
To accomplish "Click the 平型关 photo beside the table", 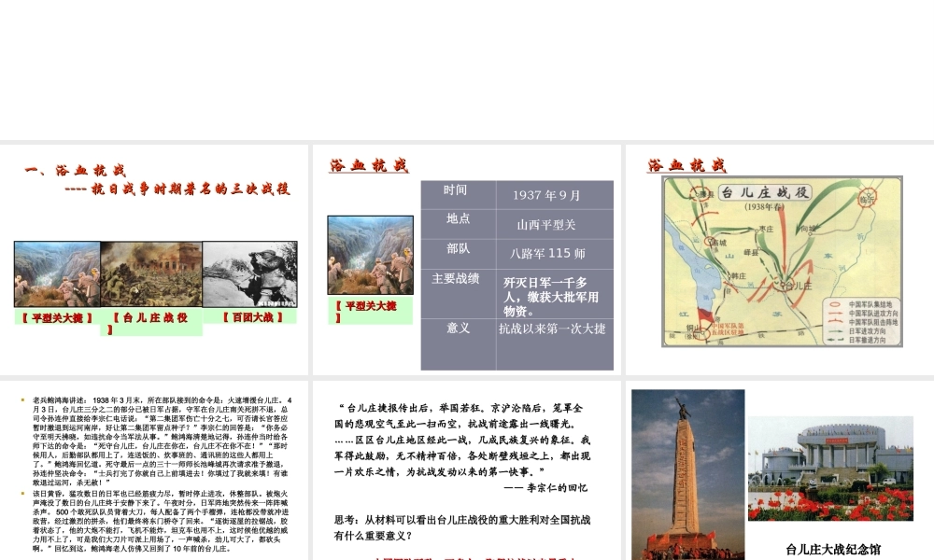I will 371,255.
